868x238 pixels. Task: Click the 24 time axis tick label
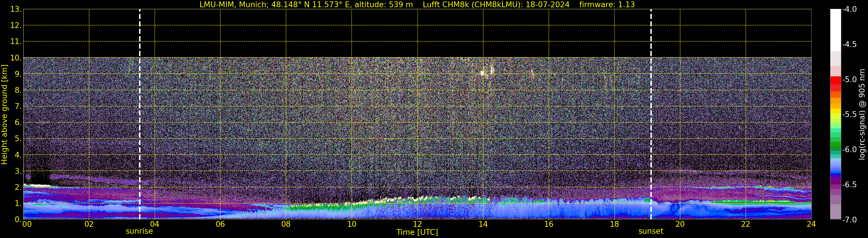coord(811,224)
